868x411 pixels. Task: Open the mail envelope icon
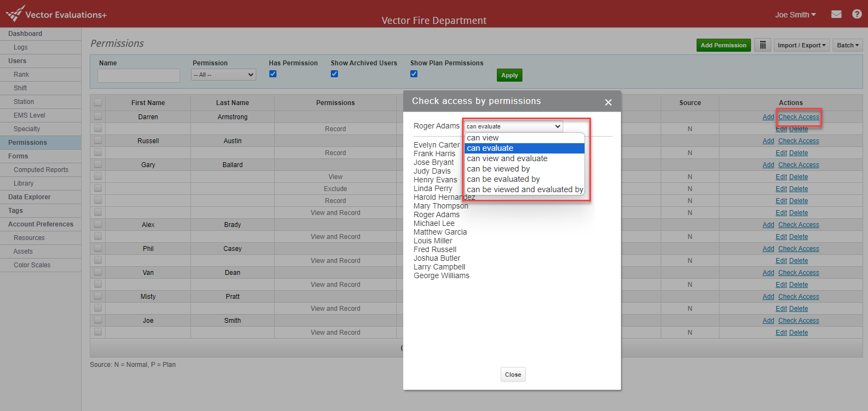(x=836, y=14)
